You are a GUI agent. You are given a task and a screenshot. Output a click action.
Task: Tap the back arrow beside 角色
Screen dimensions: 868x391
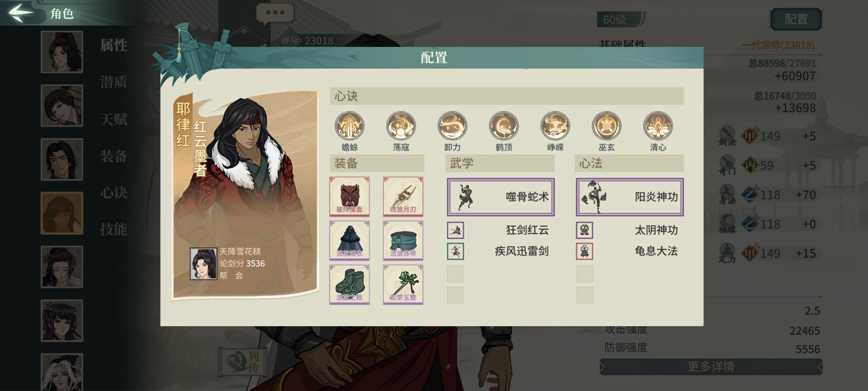coord(21,12)
